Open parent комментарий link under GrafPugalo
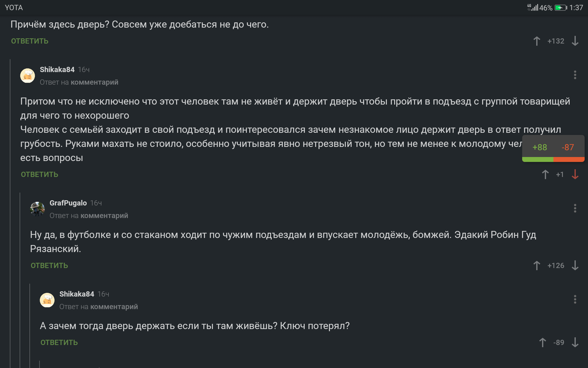This screenshot has height=368, width=588. coord(104,216)
